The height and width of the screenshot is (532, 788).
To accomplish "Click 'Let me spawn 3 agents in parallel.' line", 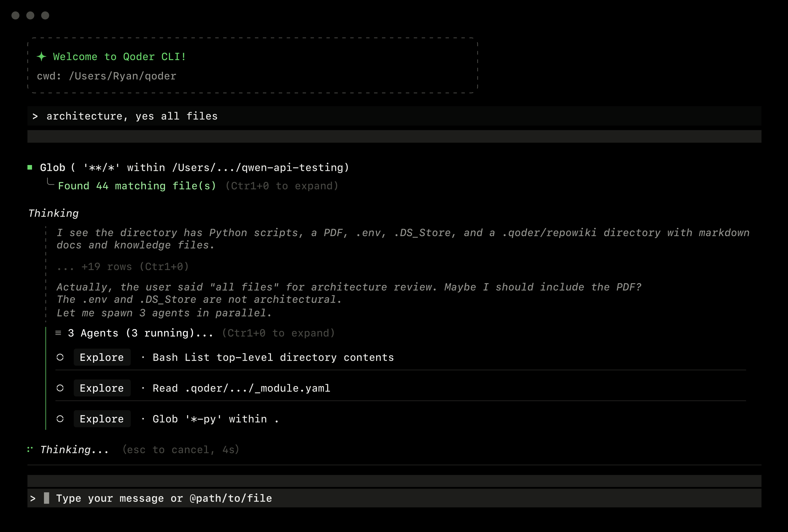I will tap(164, 313).
